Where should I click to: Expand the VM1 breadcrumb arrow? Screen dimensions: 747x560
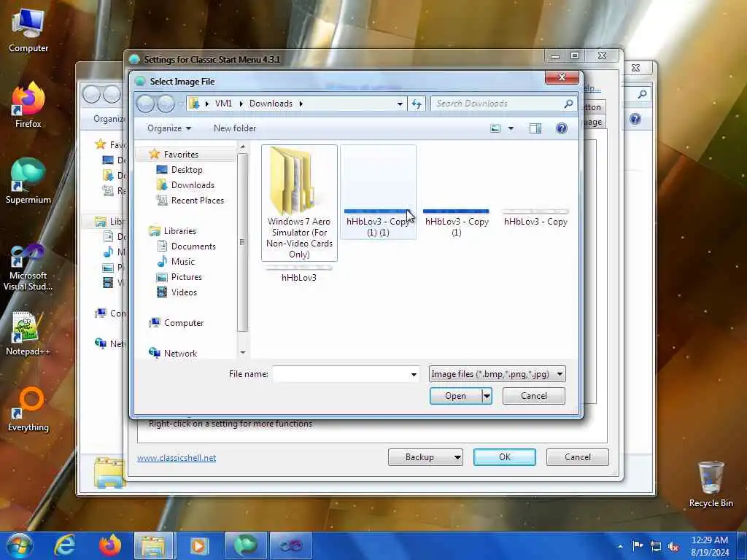tap(241, 104)
